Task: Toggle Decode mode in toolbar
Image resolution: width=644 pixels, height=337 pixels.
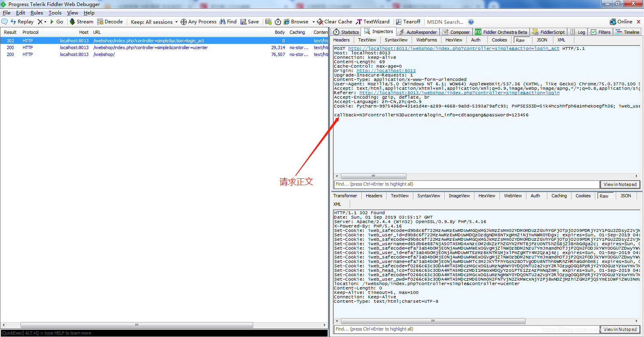Action: pyautogui.click(x=110, y=22)
